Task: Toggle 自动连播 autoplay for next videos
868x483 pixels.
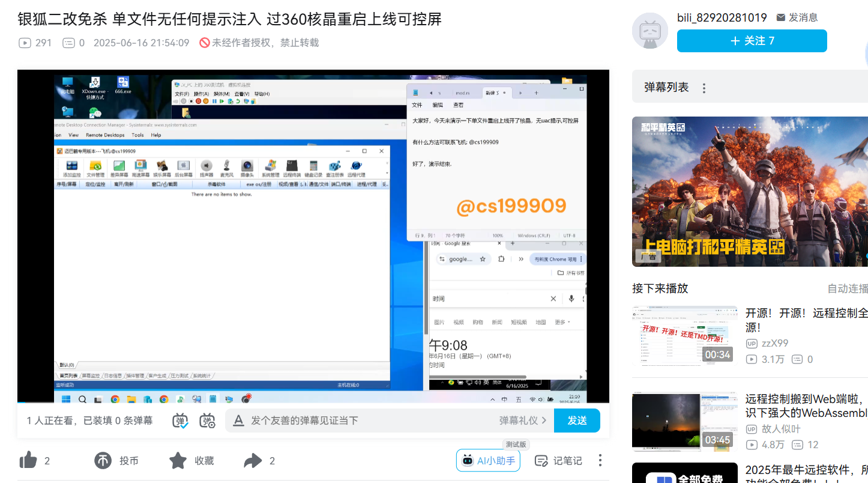Action: click(848, 288)
